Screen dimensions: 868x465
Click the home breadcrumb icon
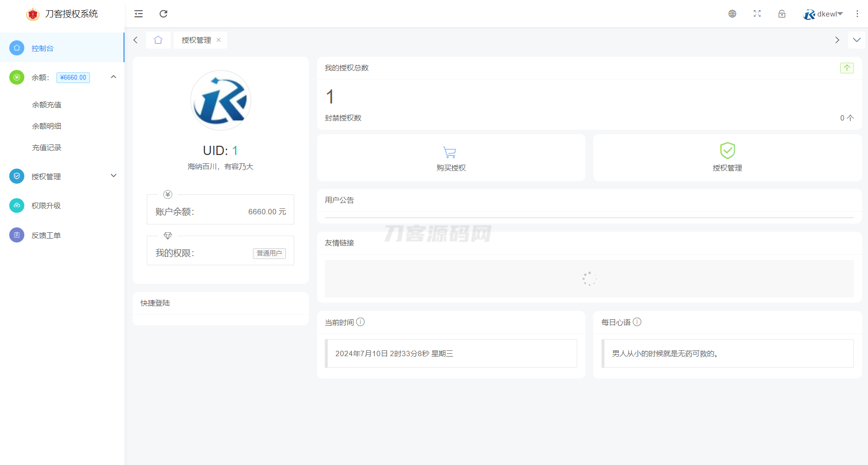click(x=158, y=40)
